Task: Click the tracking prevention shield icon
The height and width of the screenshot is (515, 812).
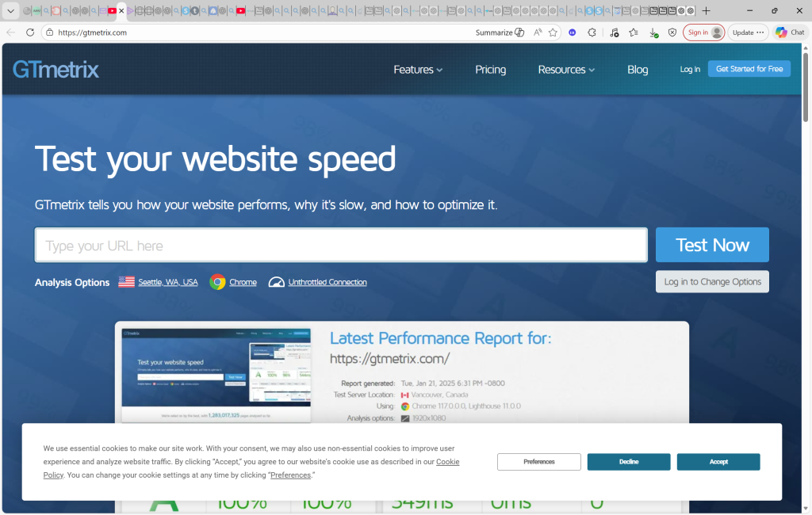Action: tap(673, 32)
